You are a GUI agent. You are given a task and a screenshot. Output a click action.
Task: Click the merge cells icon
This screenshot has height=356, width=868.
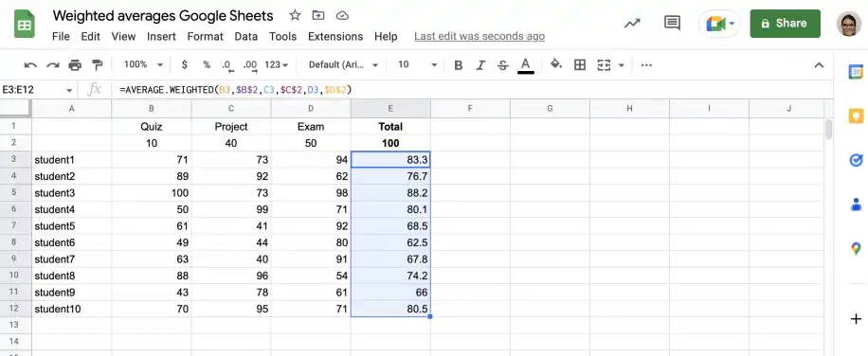point(604,65)
